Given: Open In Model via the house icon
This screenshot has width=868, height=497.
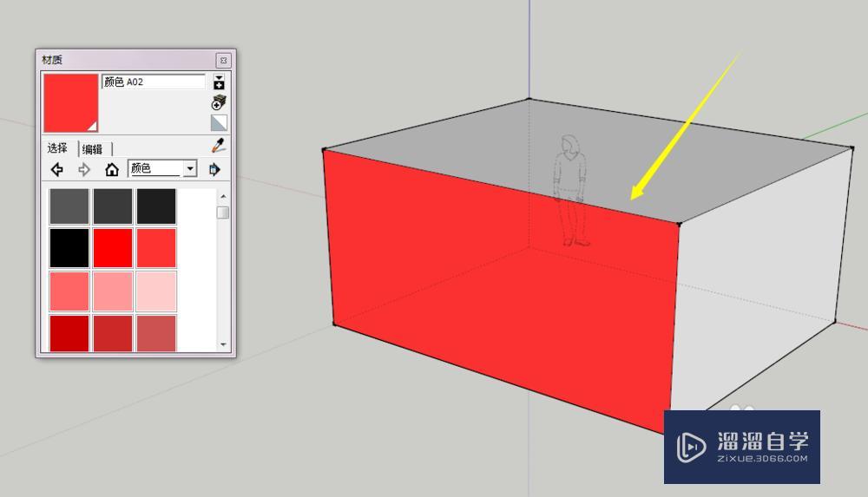Looking at the screenshot, I should (x=112, y=169).
